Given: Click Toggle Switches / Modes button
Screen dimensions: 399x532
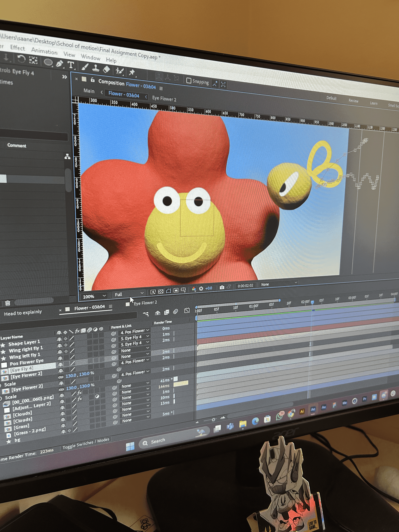Looking at the screenshot, I should 86,443.
